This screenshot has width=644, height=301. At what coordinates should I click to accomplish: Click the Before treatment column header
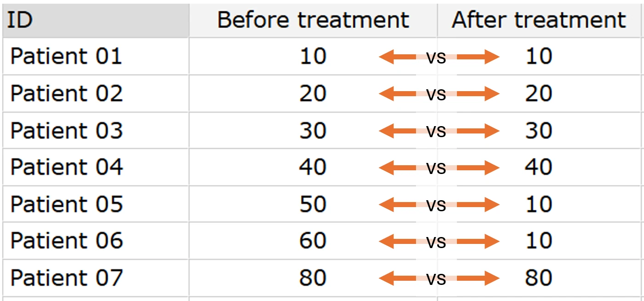313,21
